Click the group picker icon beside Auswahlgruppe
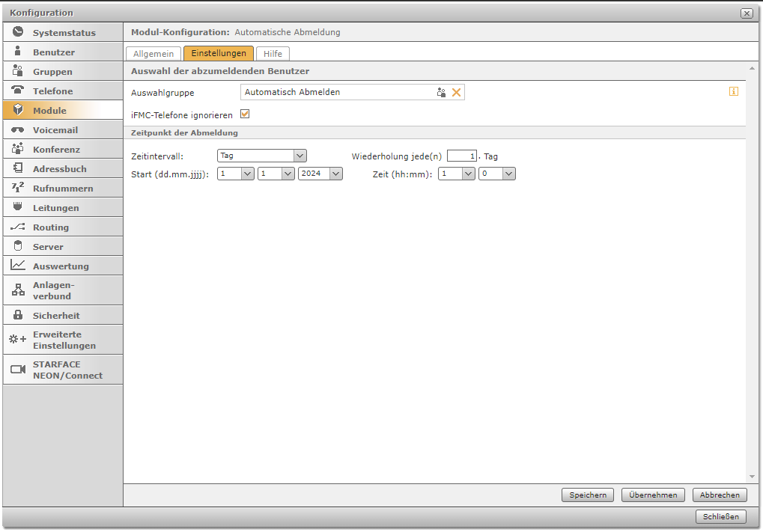This screenshot has height=532, width=763. pyautogui.click(x=442, y=92)
